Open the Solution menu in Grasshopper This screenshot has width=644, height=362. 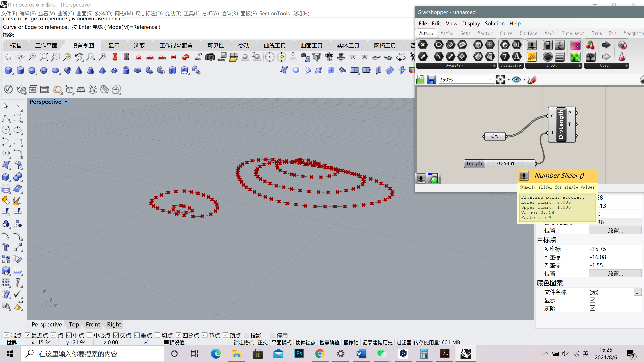pyautogui.click(x=495, y=23)
